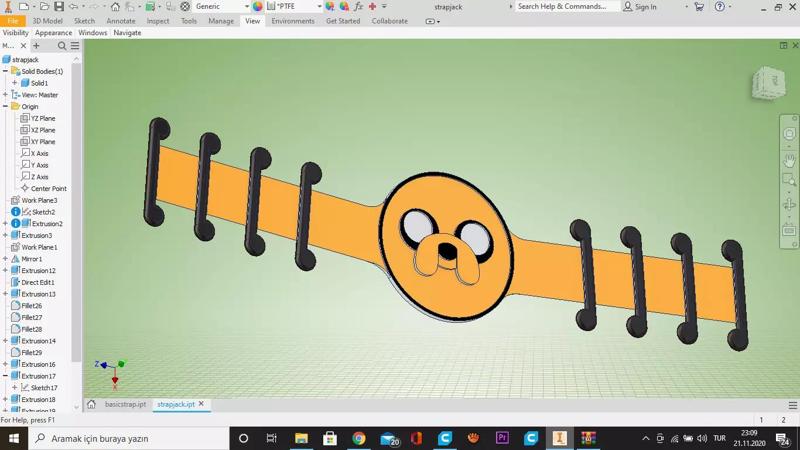Open the Environments ribbon tab
Viewport: 800px width, 450px height.
pos(293,21)
